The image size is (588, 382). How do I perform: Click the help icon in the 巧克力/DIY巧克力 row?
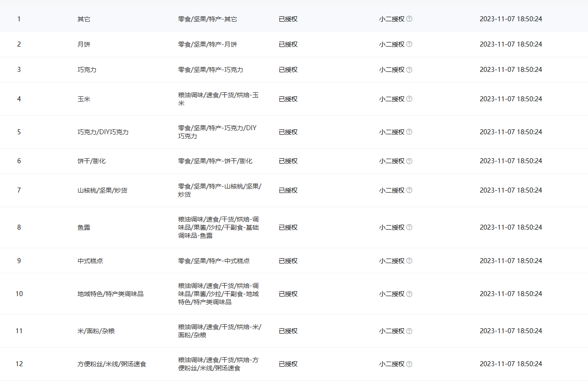click(409, 132)
